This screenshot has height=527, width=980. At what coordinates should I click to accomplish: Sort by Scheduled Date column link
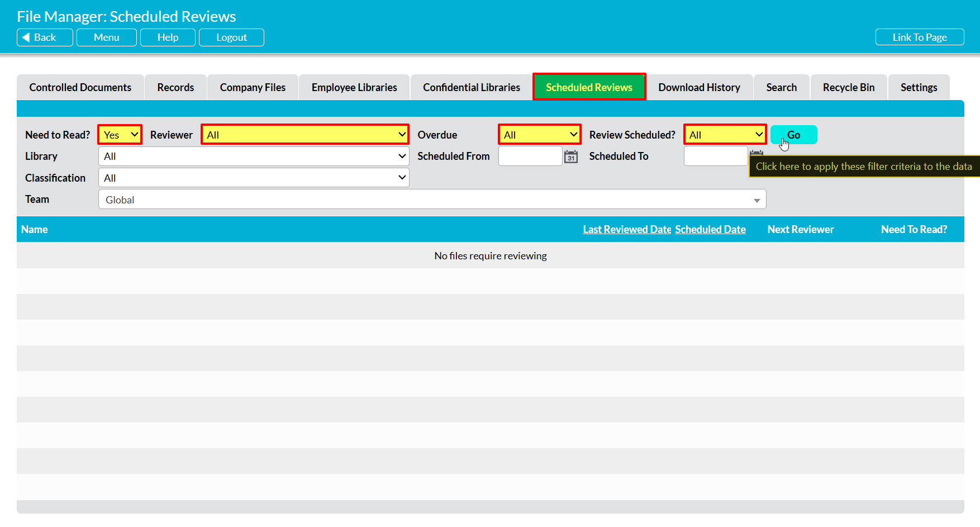click(710, 230)
